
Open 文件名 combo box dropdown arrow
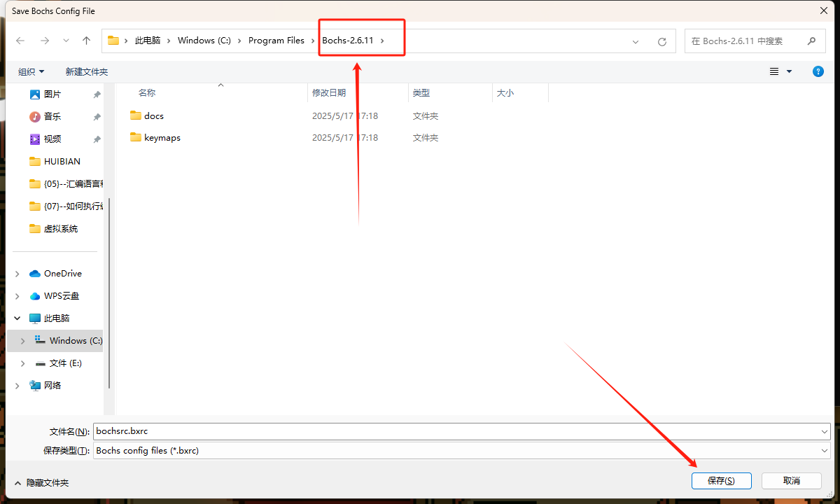click(x=825, y=431)
